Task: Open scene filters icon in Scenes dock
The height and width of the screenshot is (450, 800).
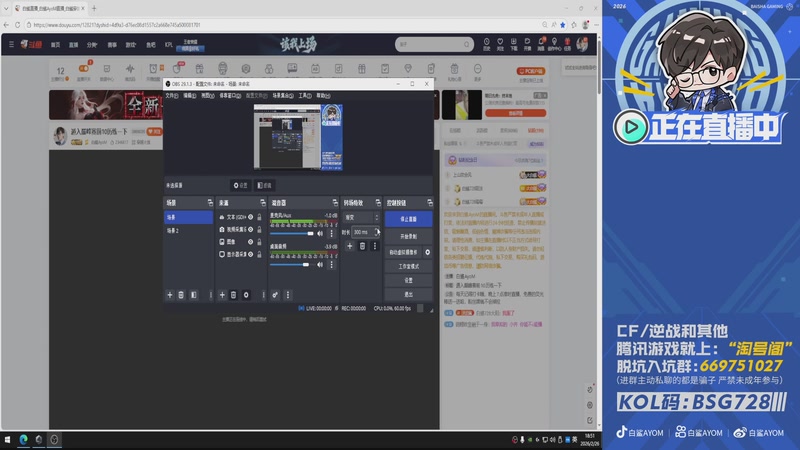Action: (194, 295)
